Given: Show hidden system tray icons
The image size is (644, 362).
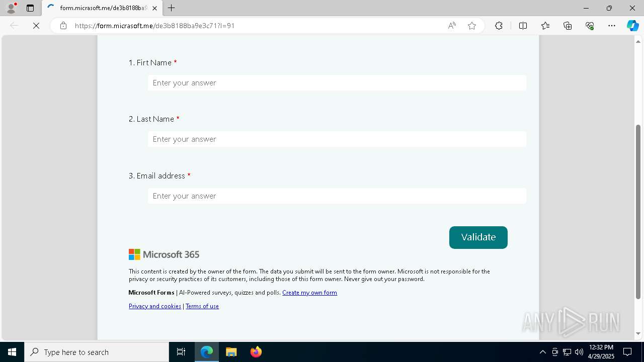Looking at the screenshot, I should pyautogui.click(x=542, y=352).
